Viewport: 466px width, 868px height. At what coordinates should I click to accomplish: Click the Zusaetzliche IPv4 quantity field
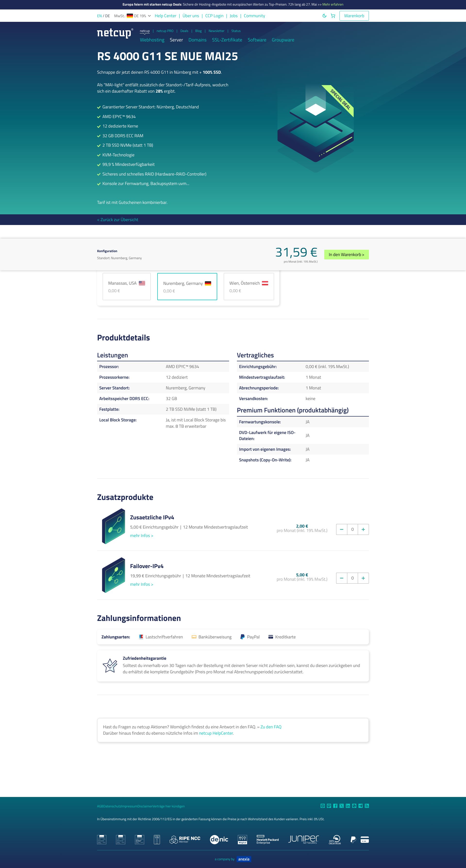(x=352, y=529)
